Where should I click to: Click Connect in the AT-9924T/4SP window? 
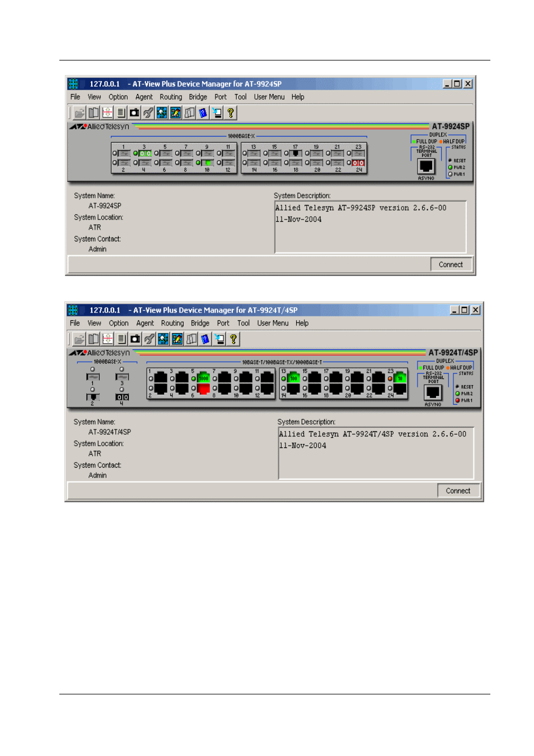pos(458,491)
